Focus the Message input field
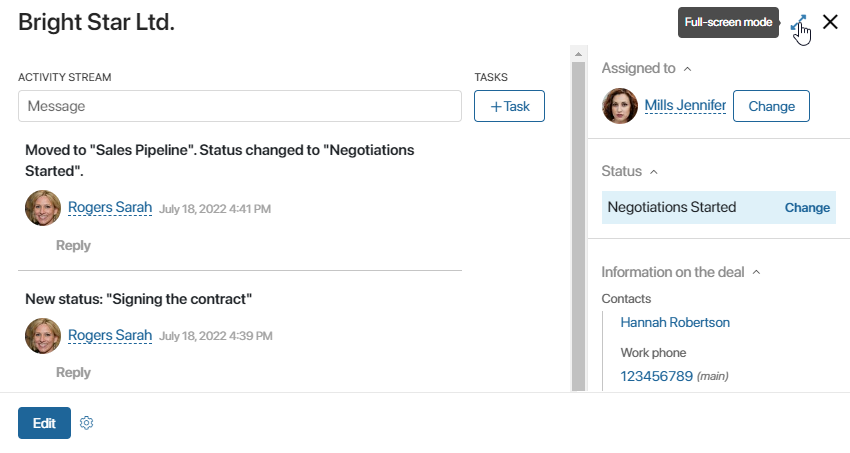Screen dimensions: 850x453 [x=240, y=106]
